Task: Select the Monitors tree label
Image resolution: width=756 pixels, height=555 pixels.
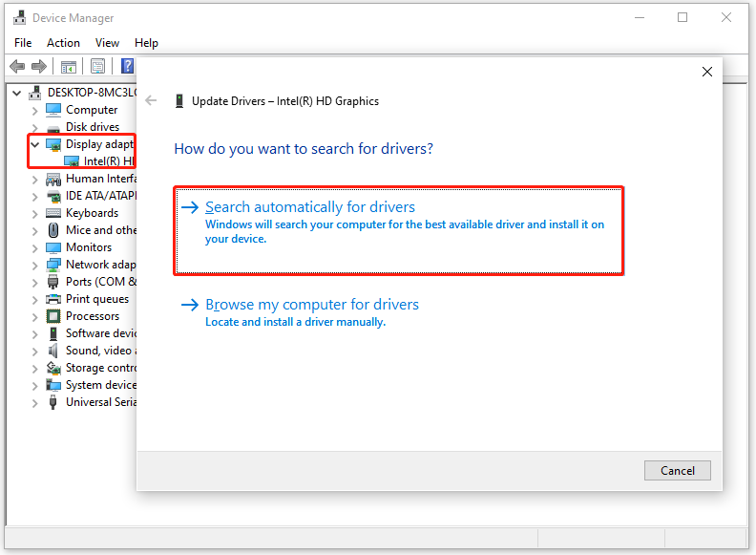Action: tap(89, 247)
